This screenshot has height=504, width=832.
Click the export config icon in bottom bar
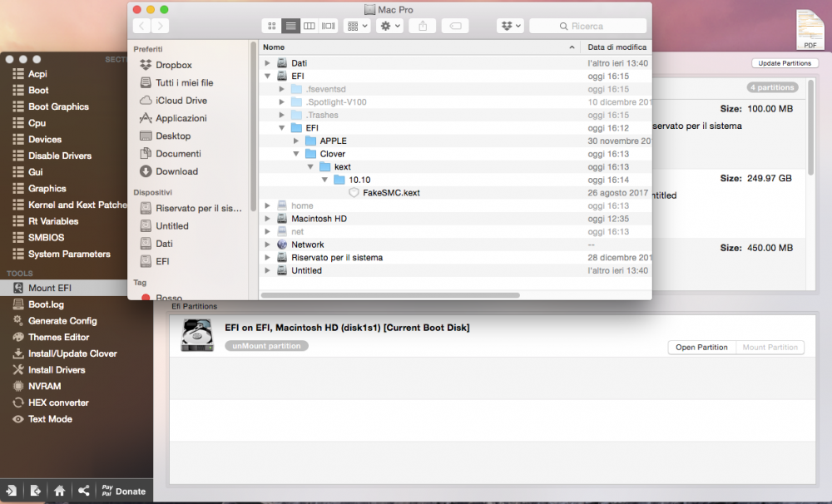[35, 491]
